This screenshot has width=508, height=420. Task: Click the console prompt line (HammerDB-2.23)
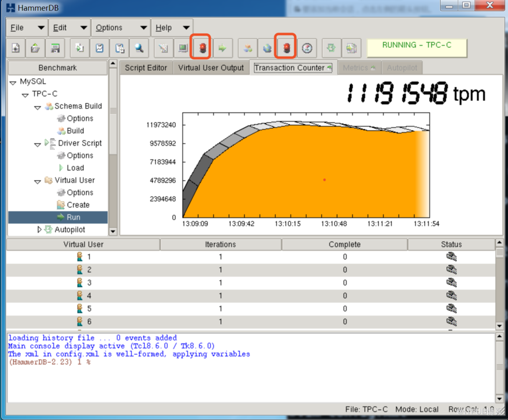point(50,362)
